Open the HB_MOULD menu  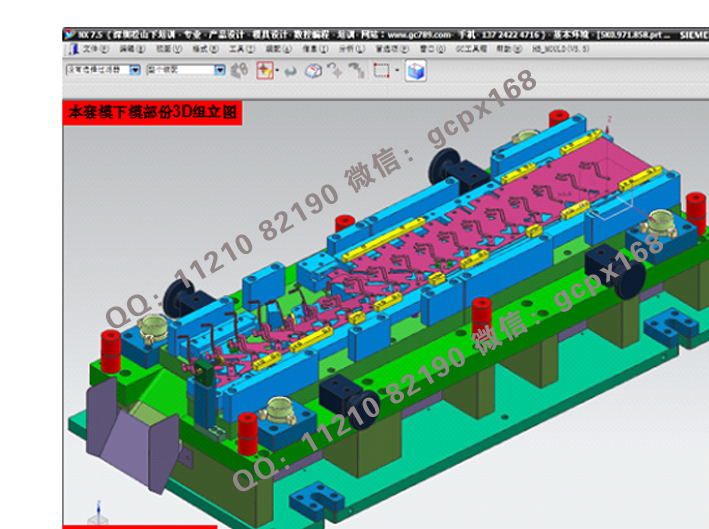[556, 48]
